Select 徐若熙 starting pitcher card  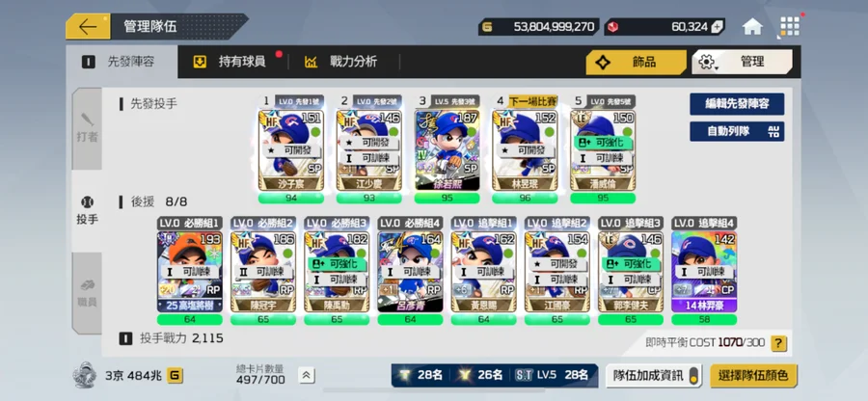tap(447, 150)
